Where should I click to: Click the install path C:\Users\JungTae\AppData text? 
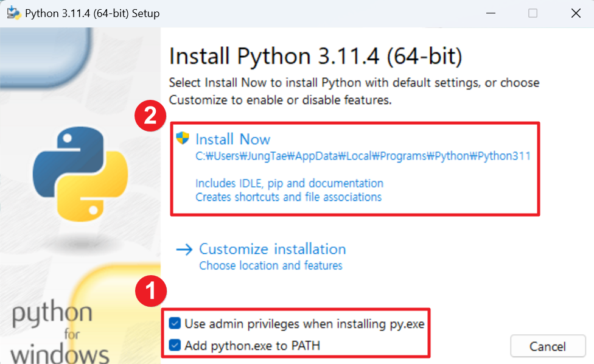coord(363,156)
